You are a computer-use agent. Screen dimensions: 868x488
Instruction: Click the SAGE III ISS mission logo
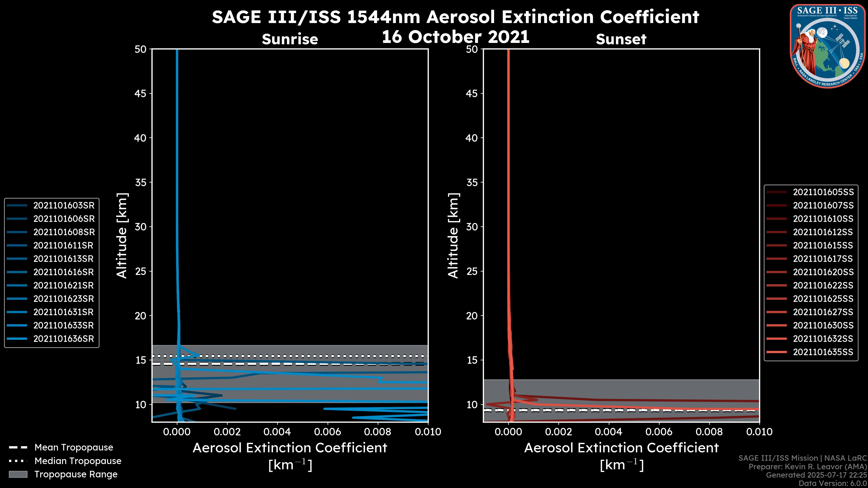(828, 46)
